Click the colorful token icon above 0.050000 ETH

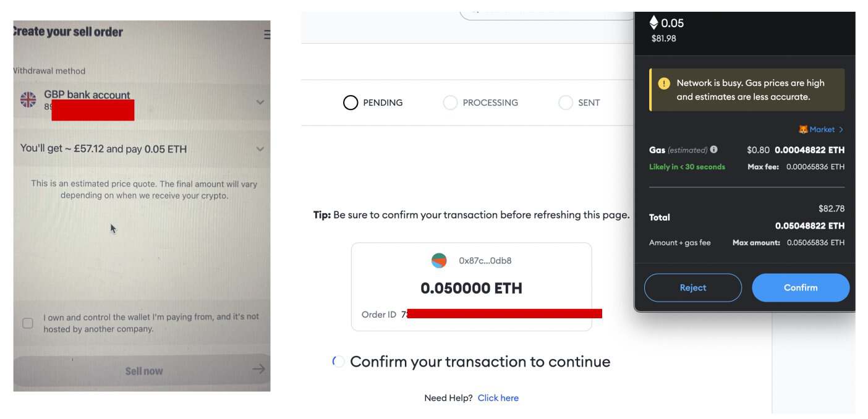pos(438,260)
